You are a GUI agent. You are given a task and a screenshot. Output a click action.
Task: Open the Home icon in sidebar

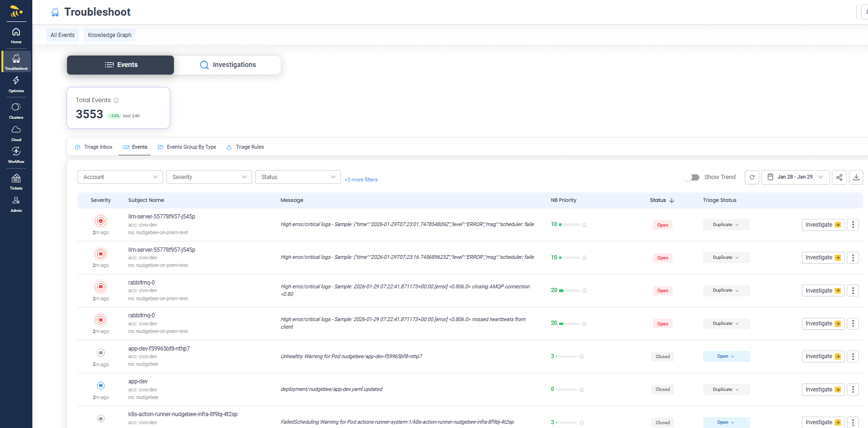coord(16,34)
